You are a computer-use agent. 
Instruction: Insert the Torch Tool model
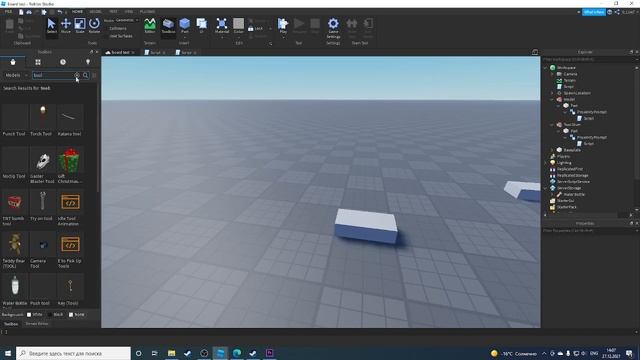(42, 121)
